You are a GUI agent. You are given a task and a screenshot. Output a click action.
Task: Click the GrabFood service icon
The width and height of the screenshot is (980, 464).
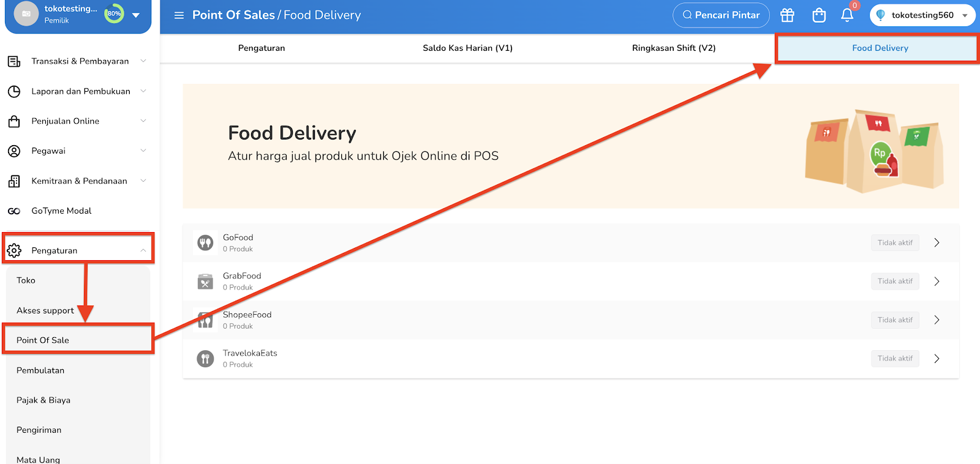(x=205, y=282)
